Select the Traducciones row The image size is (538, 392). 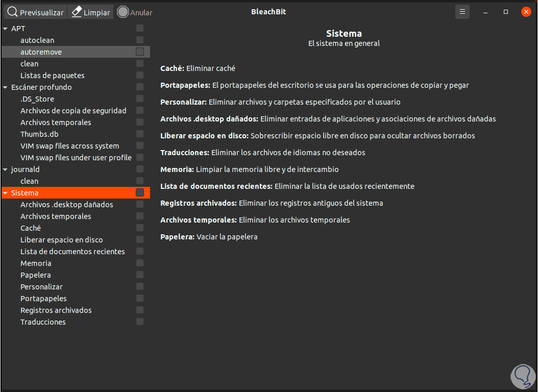[76, 322]
